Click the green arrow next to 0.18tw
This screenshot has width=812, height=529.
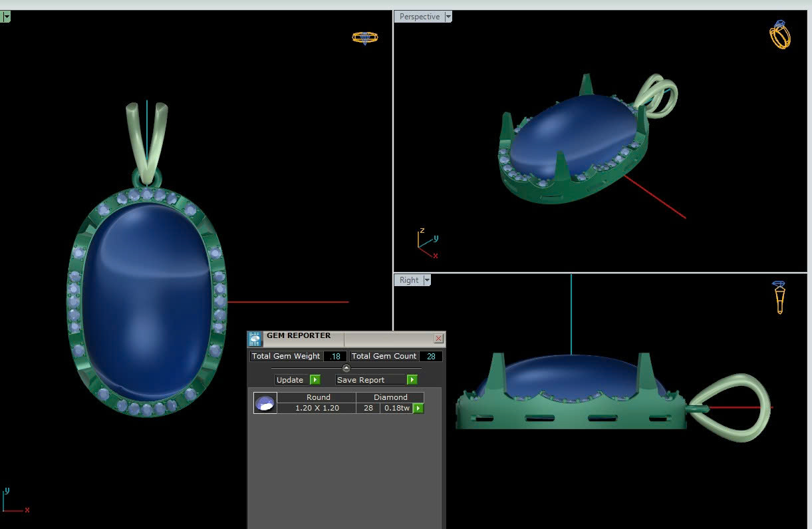[418, 409]
